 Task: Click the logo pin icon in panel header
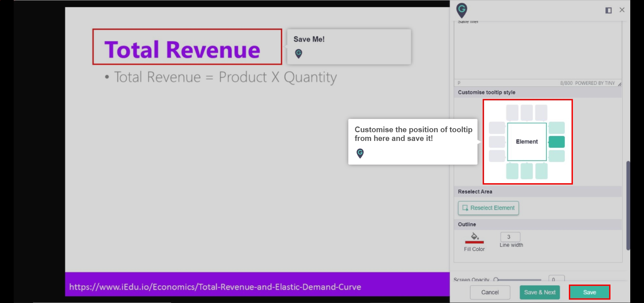[462, 10]
